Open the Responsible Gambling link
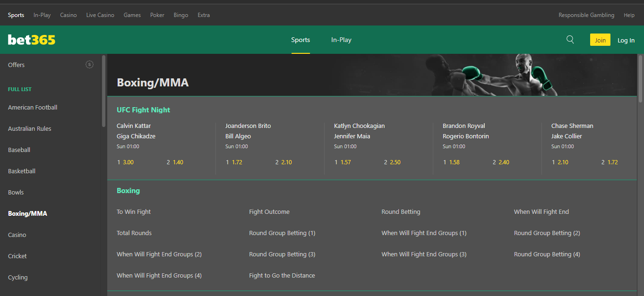The height and width of the screenshot is (296, 644). point(586,15)
